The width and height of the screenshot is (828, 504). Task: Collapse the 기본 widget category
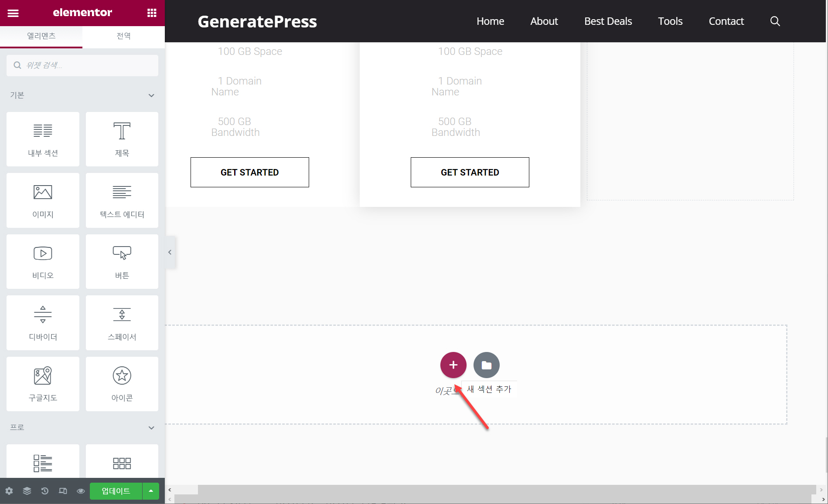point(82,95)
